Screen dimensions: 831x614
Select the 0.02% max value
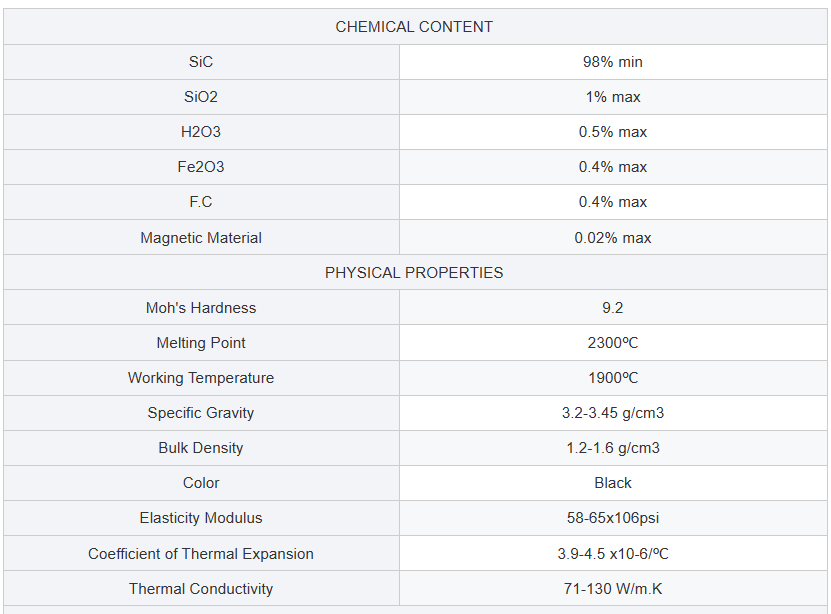coord(613,238)
